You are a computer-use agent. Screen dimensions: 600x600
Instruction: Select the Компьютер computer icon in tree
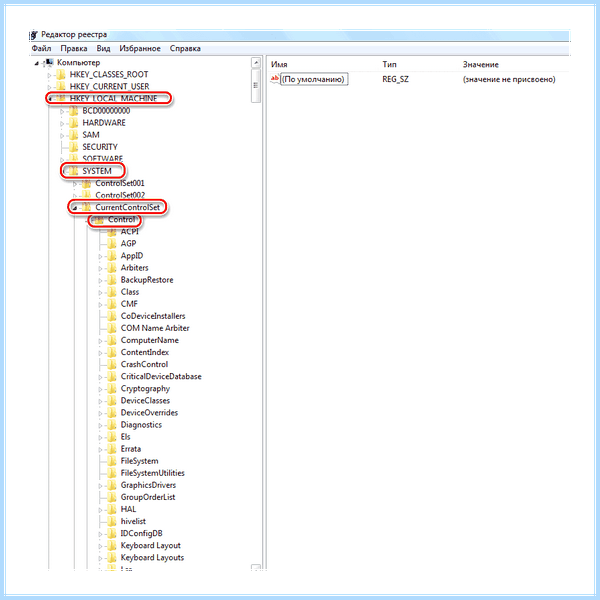point(49,62)
